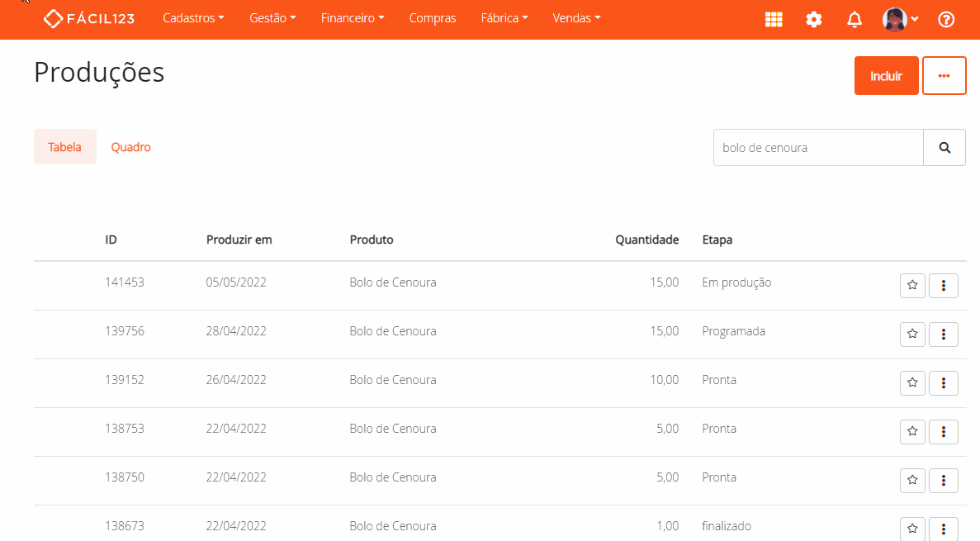The image size is (980, 541).
Task: Open the apps grid icon
Action: click(774, 20)
